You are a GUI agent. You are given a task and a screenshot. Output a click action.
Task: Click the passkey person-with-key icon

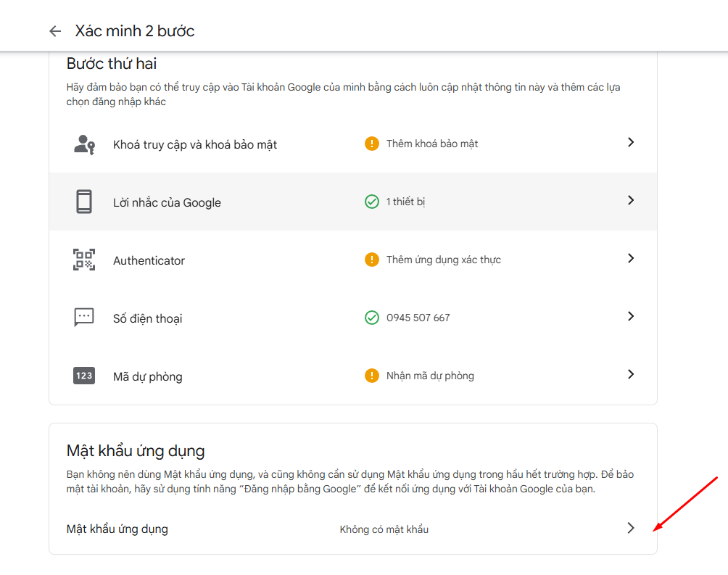point(84,144)
